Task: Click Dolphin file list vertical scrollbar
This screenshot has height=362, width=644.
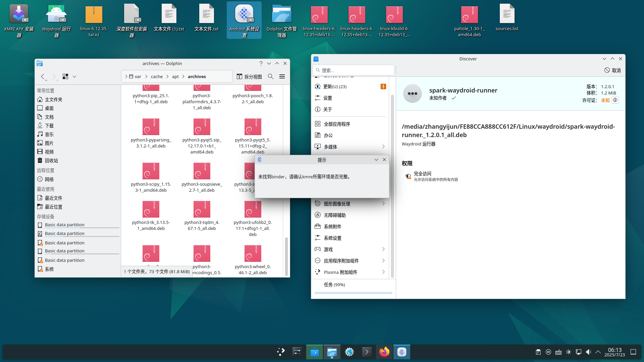Action: coord(286,256)
